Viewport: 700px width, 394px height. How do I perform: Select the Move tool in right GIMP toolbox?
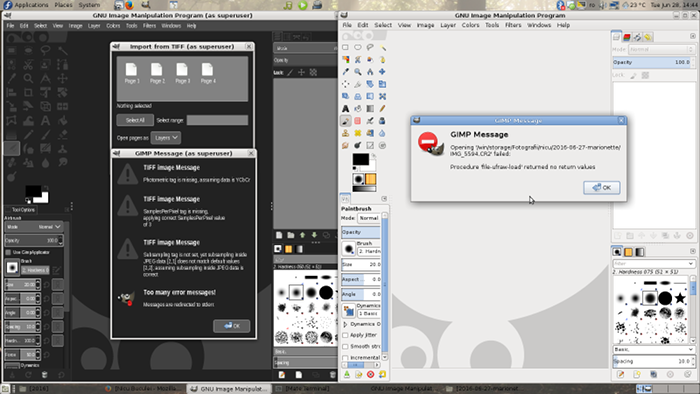(x=383, y=72)
